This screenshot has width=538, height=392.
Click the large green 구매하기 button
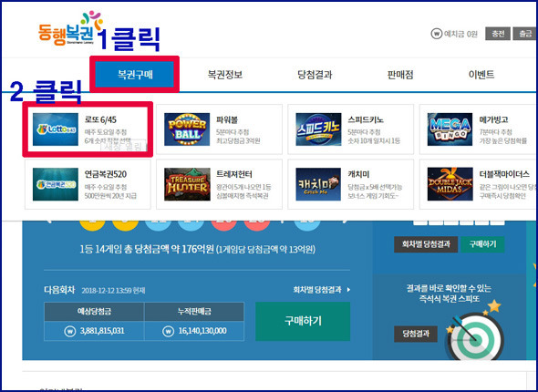(x=303, y=321)
